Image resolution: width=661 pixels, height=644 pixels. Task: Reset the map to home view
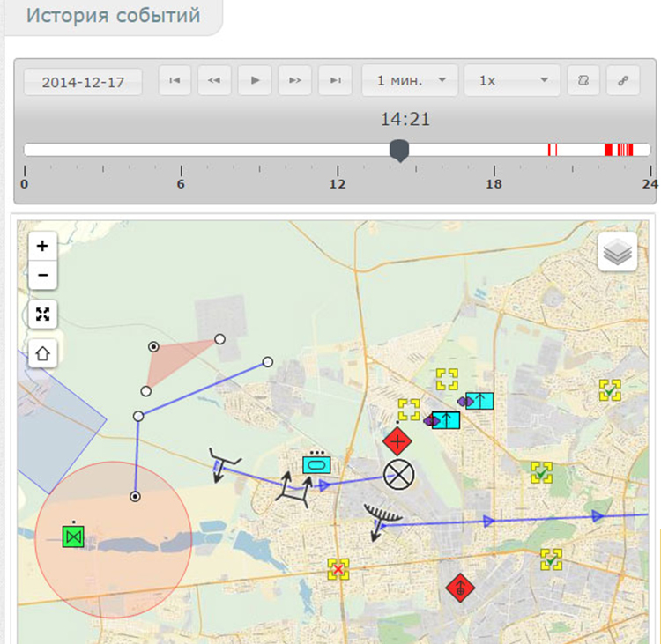point(42,353)
